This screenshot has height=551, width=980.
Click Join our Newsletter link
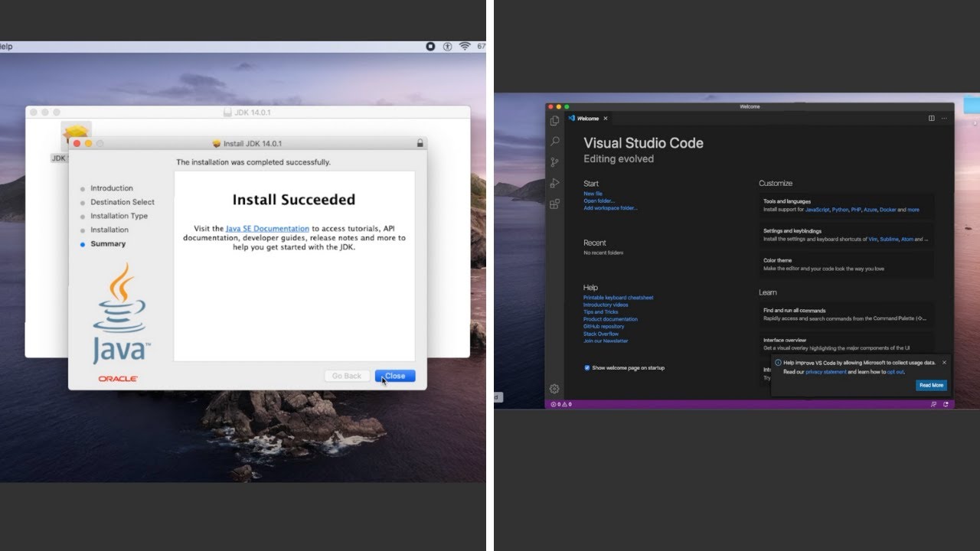click(x=606, y=341)
